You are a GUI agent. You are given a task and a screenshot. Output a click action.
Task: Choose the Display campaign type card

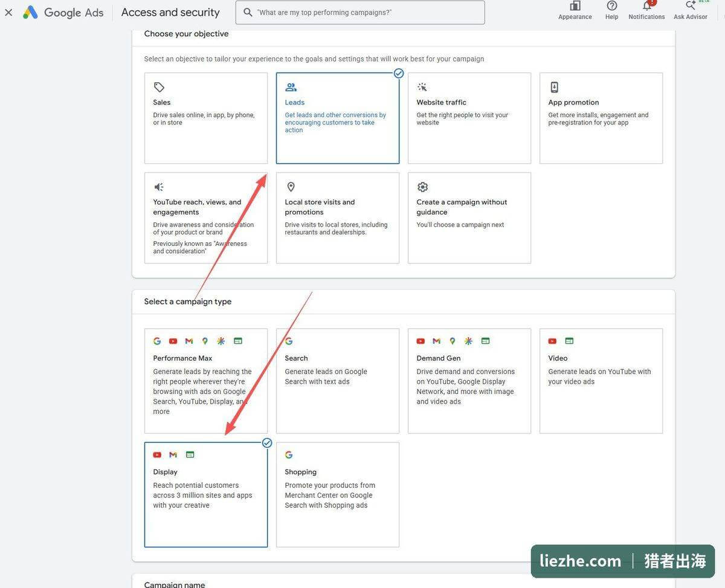(206, 494)
